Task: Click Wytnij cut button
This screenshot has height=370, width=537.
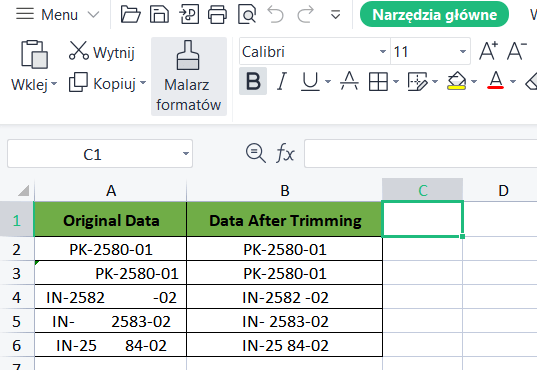Action: tap(101, 52)
